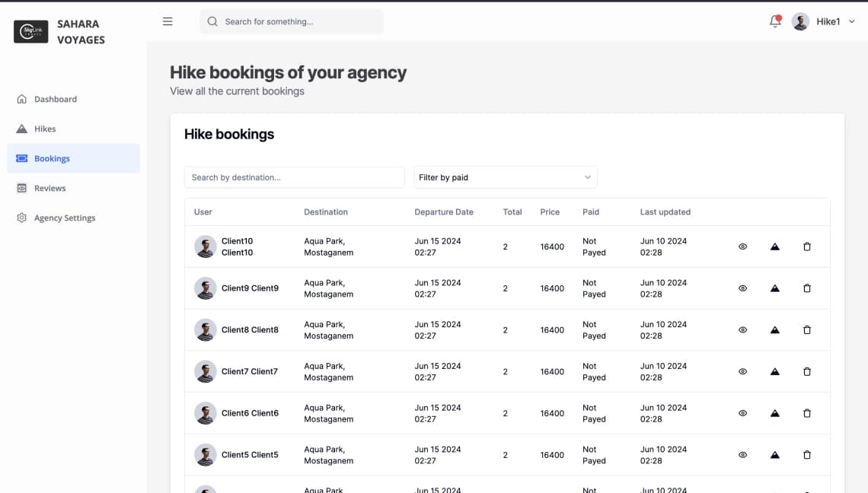Image resolution: width=868 pixels, height=493 pixels.
Task: Click the Reviews icon in sidebar
Action: point(21,188)
